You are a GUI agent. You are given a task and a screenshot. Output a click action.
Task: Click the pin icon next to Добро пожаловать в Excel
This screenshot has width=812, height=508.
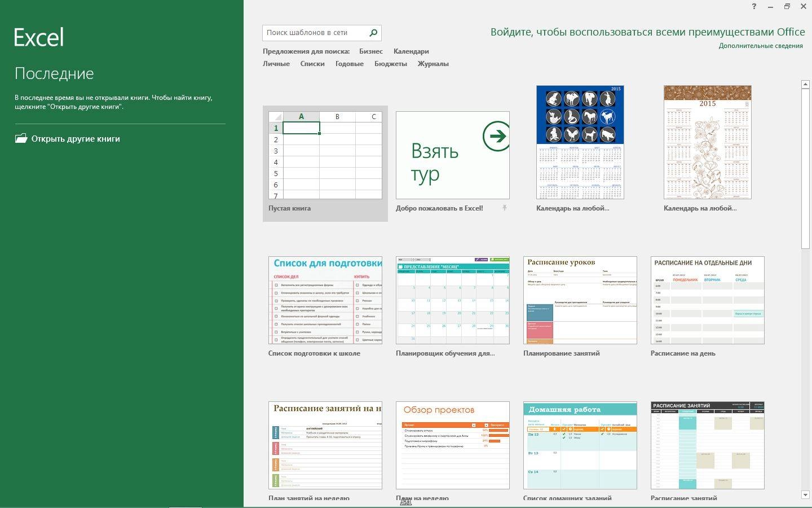pos(505,208)
